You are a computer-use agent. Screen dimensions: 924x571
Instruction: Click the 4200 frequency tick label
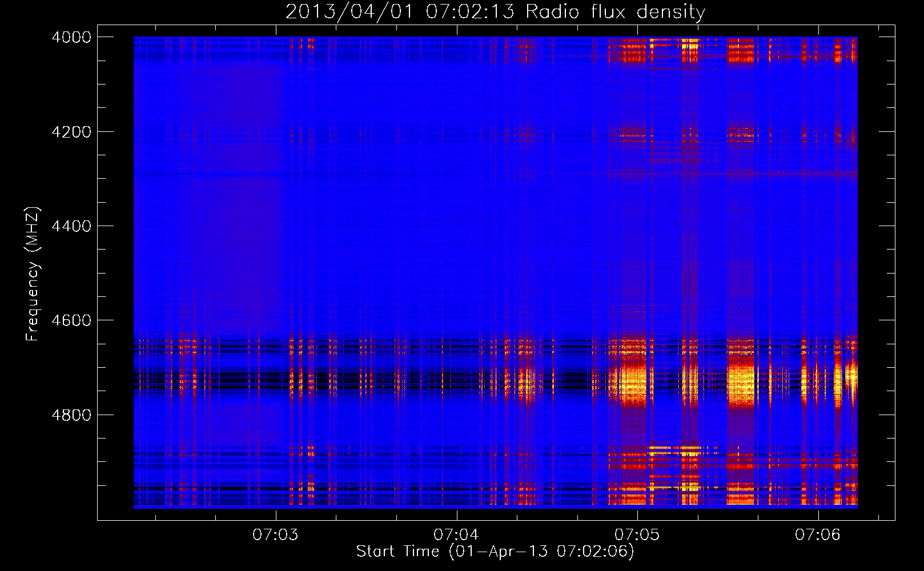coord(71,132)
